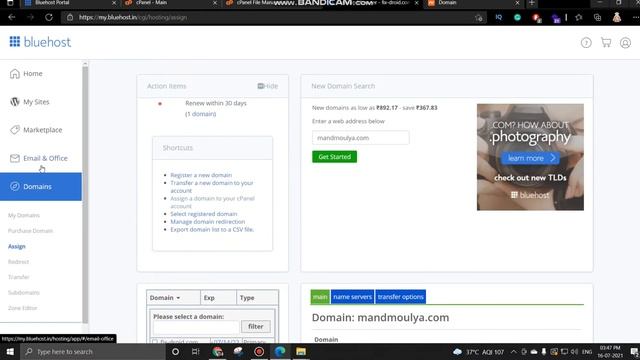Open the Subdomains submenu item
The height and width of the screenshot is (360, 640).
click(x=24, y=292)
